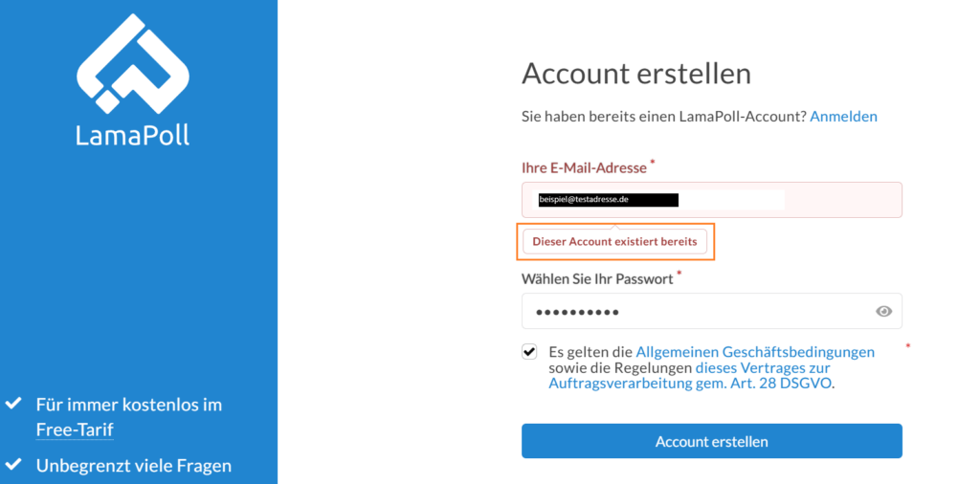
Task: Open the Anmelden login link
Action: 843,117
